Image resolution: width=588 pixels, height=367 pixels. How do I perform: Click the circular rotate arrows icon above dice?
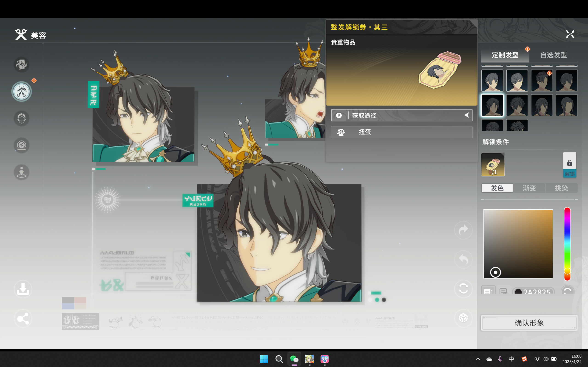[x=463, y=289]
